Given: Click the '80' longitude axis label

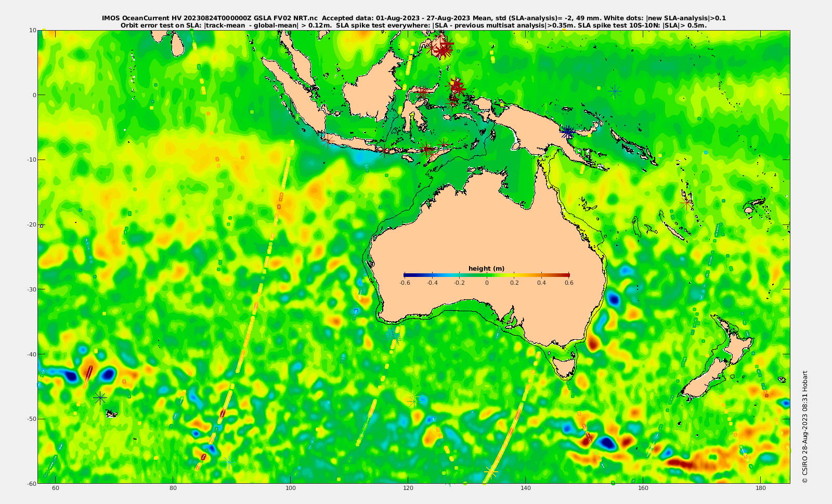Looking at the screenshot, I should [x=173, y=488].
